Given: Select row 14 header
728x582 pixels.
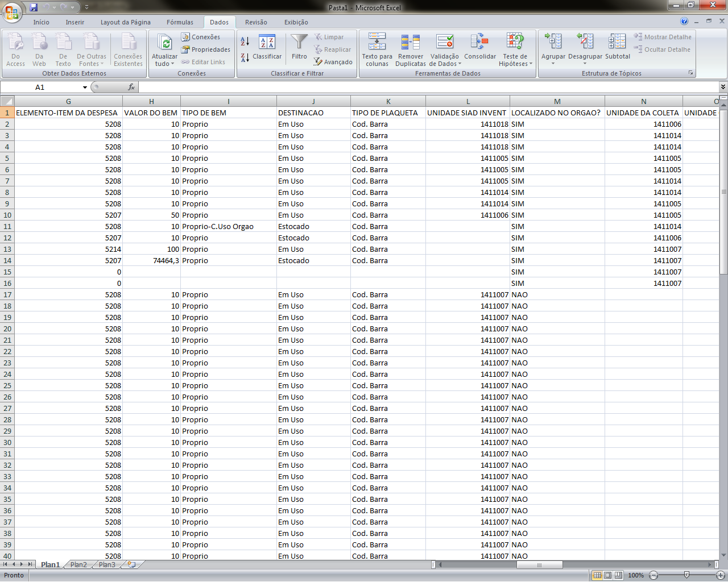Looking at the screenshot, I should pos(7,260).
